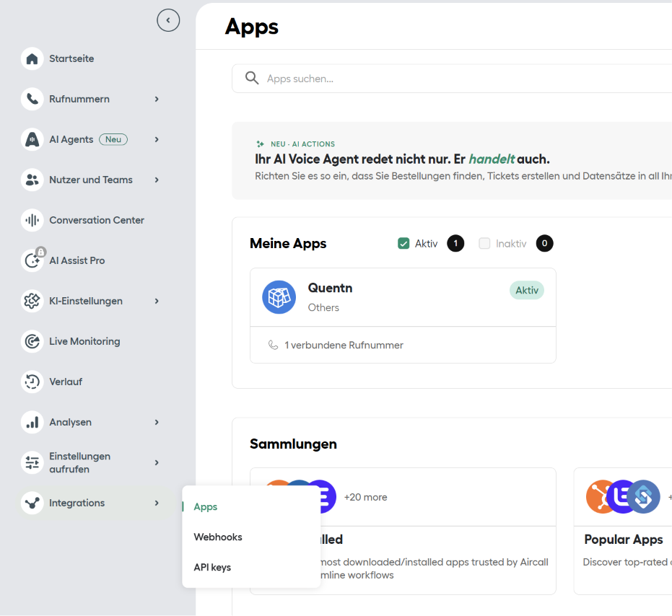Uncheck the Aktiv filter checkbox
This screenshot has height=616, width=672.
403,243
